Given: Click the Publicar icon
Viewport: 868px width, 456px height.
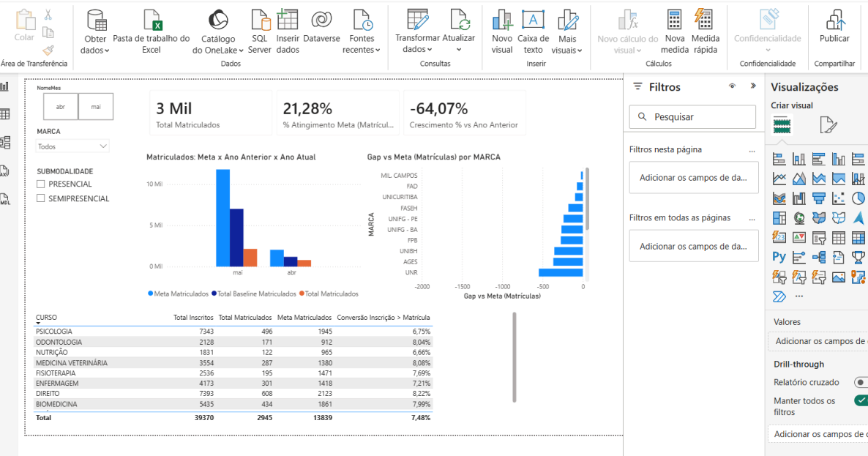Looking at the screenshot, I should [x=835, y=20].
